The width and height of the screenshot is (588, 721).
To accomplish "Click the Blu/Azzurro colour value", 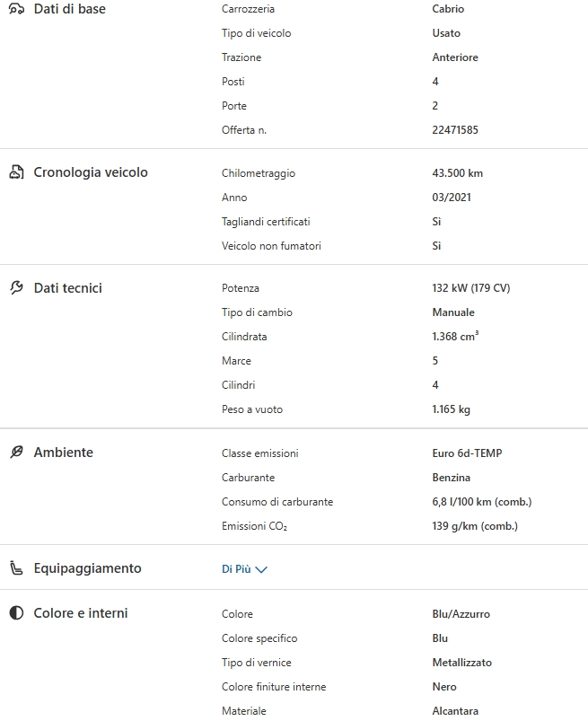I will 461,614.
